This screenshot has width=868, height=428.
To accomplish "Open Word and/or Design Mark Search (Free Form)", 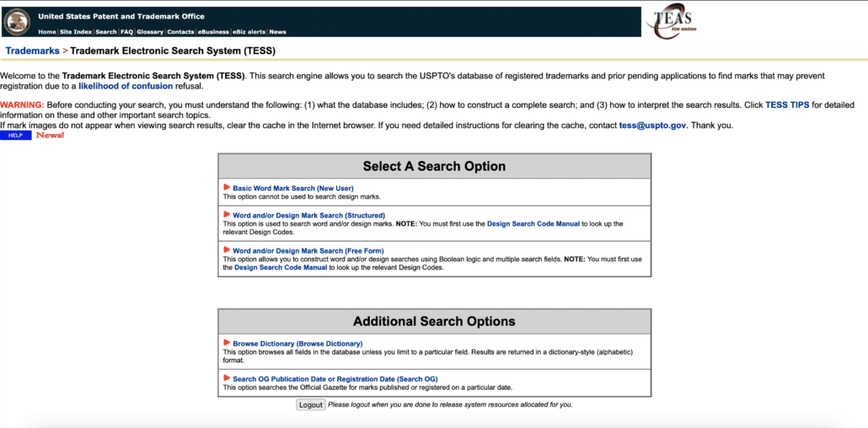I will pyautogui.click(x=308, y=250).
